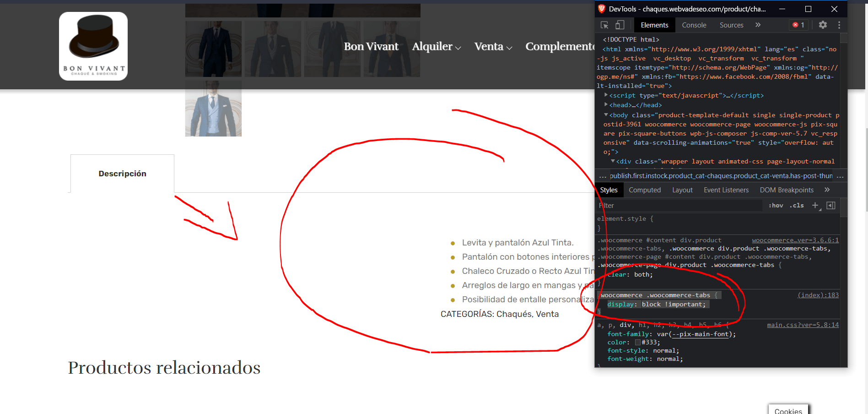The width and height of the screenshot is (868, 414).
Task: Select the first dark suit thumbnail
Action: click(x=213, y=49)
